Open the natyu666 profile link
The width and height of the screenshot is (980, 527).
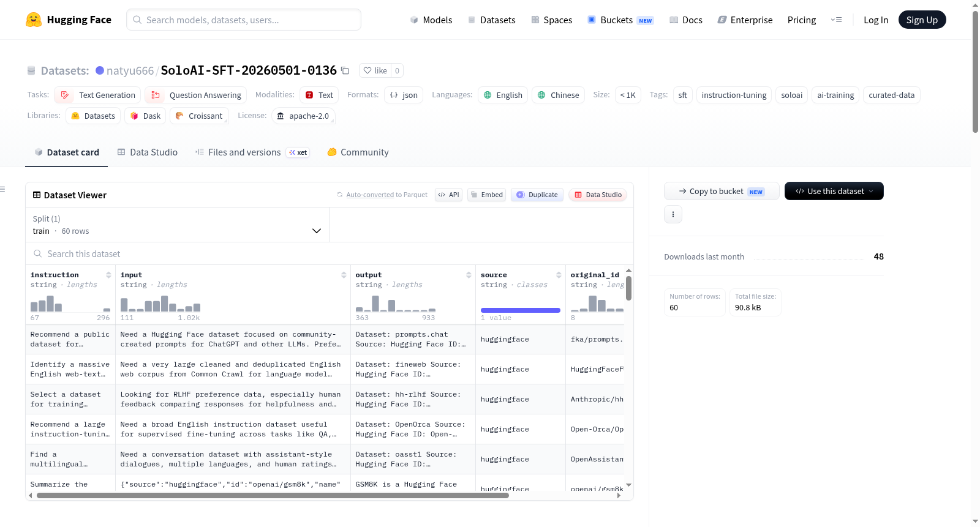[130, 70]
